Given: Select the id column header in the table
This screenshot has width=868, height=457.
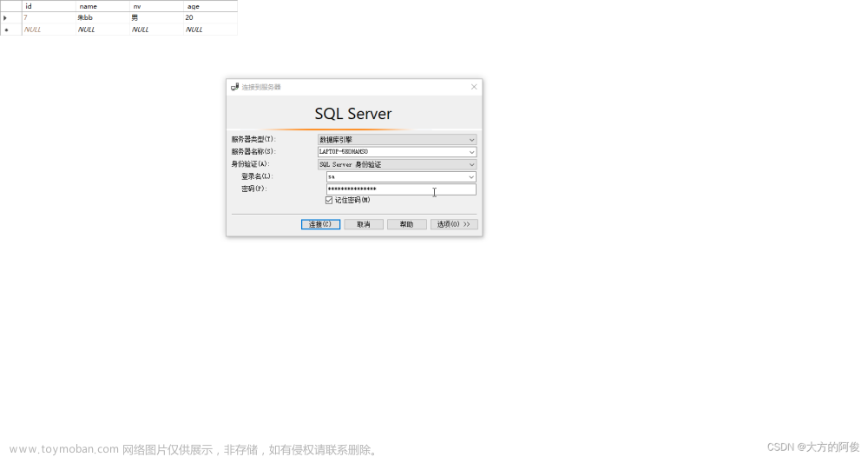Looking at the screenshot, I should point(49,6).
